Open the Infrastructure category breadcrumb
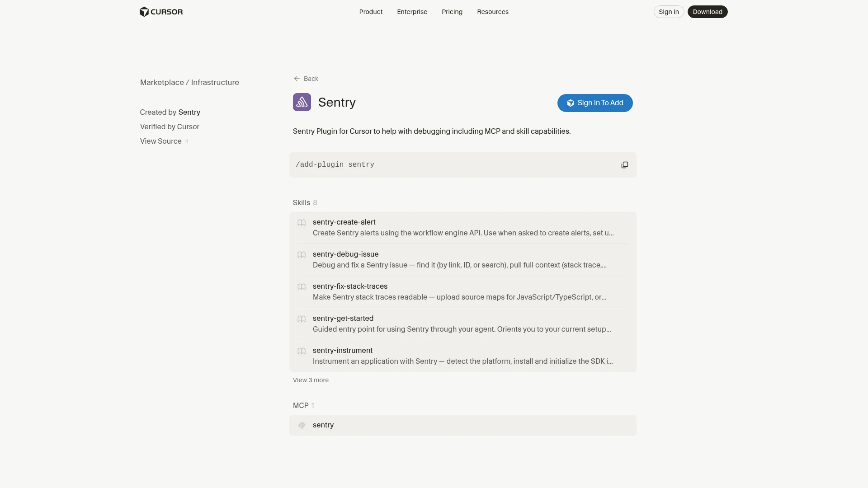Screen dimensions: 868x488 (215, 82)
